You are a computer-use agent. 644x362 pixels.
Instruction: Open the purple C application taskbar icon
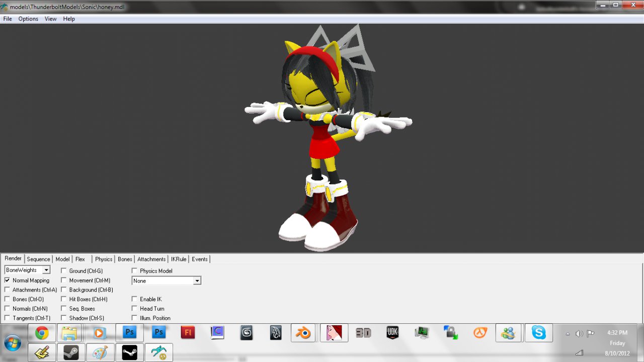(217, 333)
